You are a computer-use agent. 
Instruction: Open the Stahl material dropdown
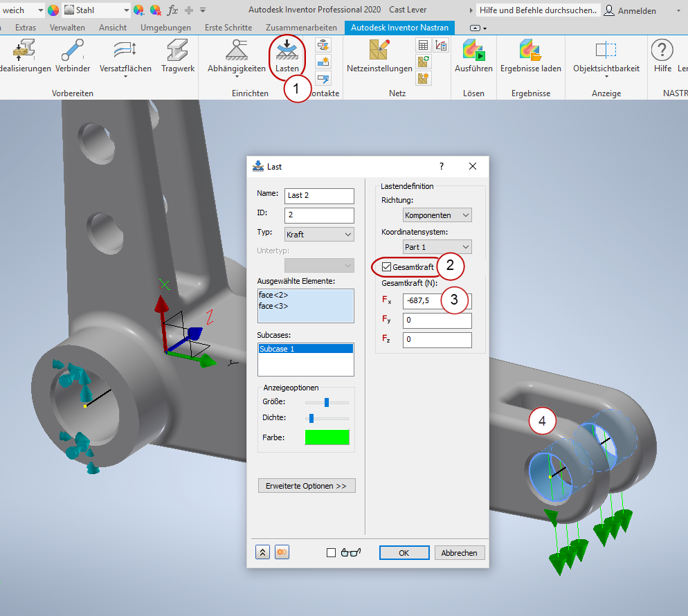96,10
